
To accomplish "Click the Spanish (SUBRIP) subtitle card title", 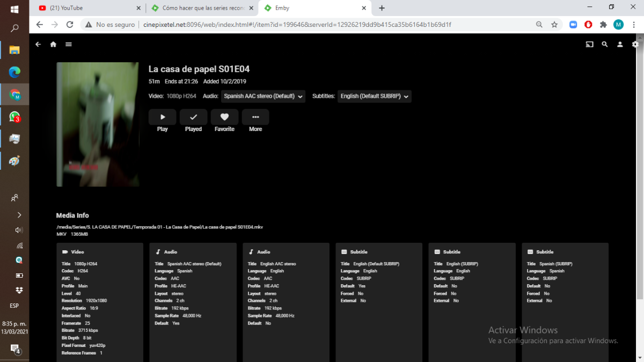I will 557,264.
